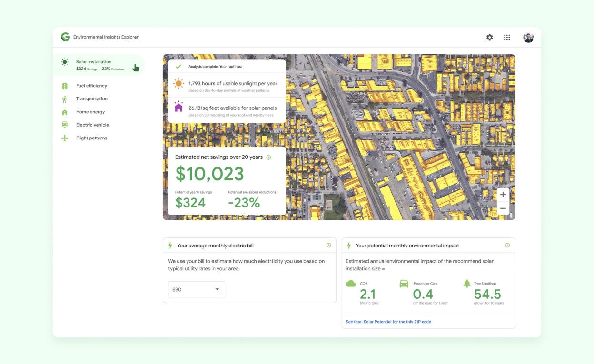Click the Passenger Cars car icon
Screen dimensions: 594x364
[x=404, y=284]
